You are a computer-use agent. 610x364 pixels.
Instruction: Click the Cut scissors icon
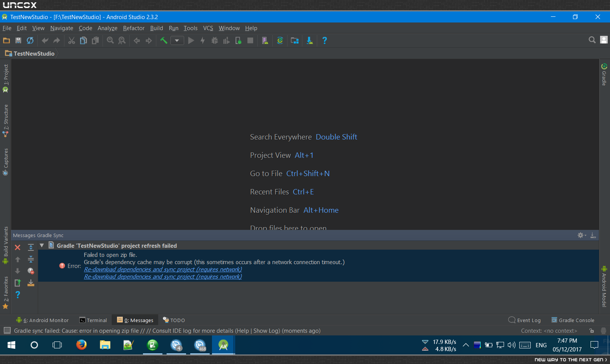tap(72, 40)
